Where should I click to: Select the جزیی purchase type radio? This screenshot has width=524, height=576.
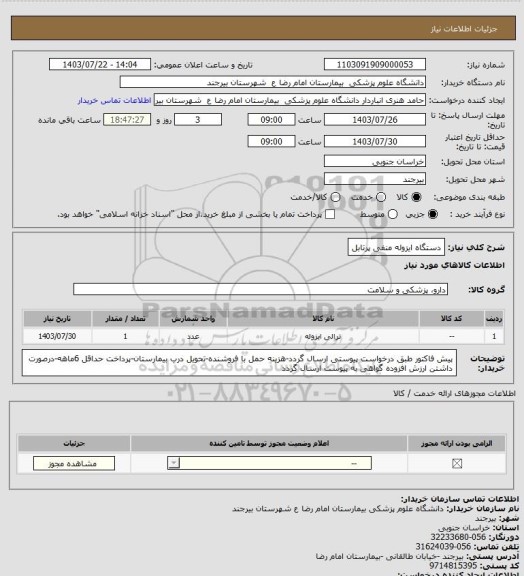tap(433, 214)
